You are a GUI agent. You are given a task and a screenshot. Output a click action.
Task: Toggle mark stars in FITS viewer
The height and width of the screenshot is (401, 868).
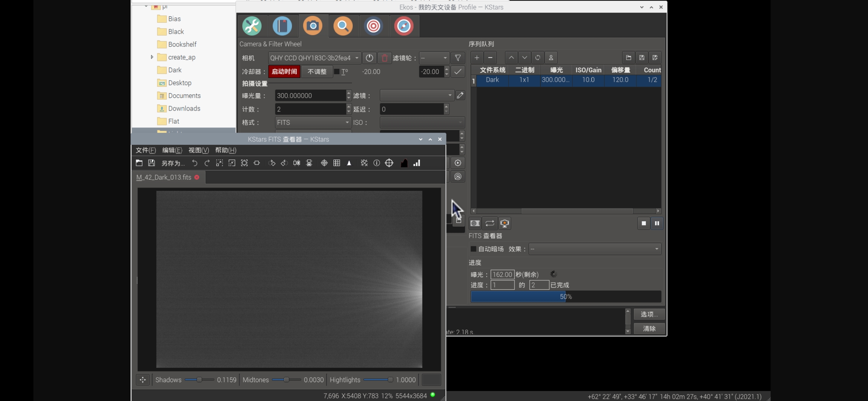point(349,163)
